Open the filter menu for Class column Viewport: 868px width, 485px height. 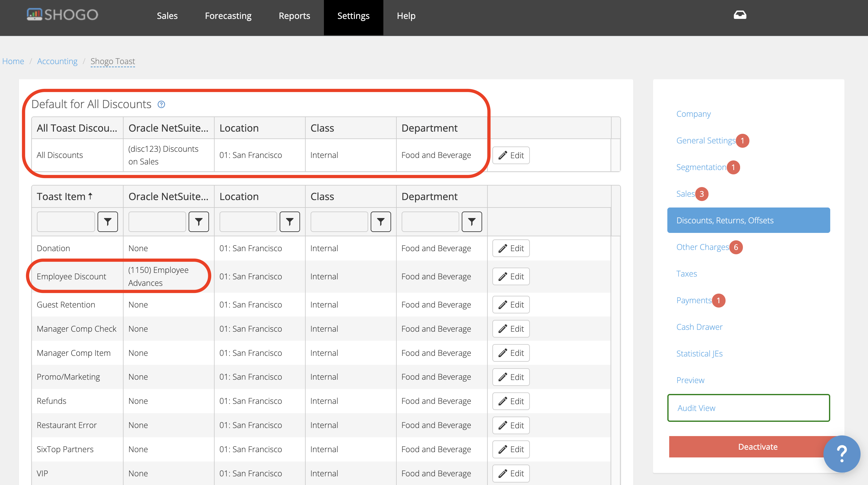coord(380,221)
